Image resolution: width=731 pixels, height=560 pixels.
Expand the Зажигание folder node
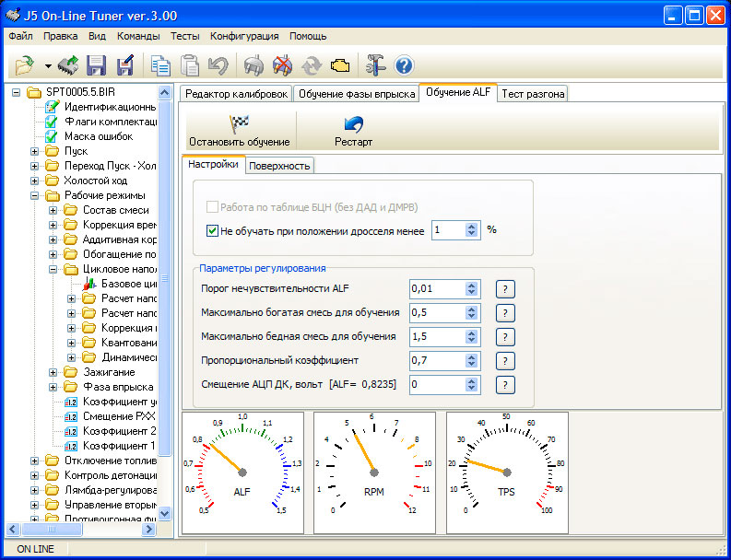tap(54, 372)
